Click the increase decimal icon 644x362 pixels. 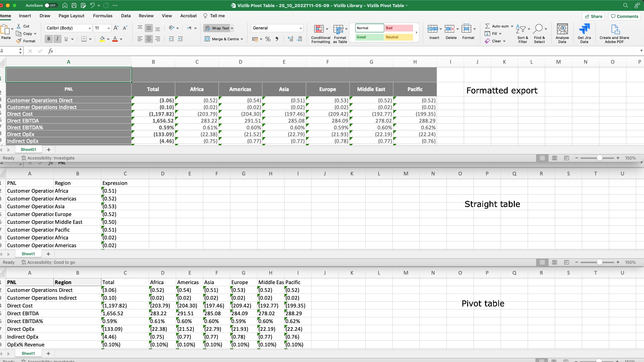click(291, 39)
